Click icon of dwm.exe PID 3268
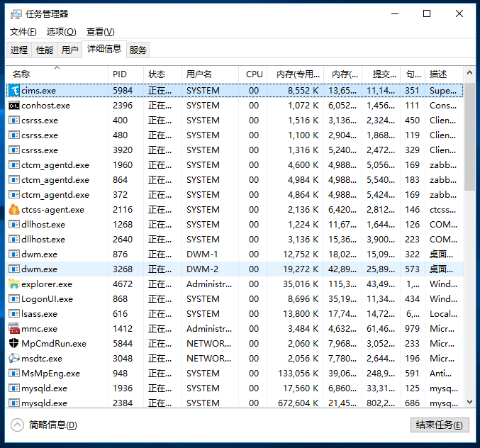The height and width of the screenshot is (448, 480). (14, 269)
